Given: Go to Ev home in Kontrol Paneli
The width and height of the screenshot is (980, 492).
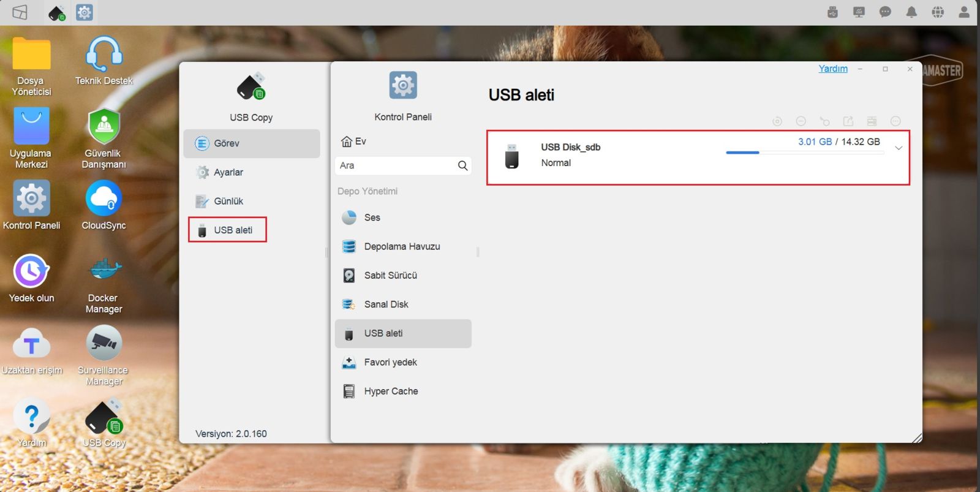Looking at the screenshot, I should click(354, 142).
